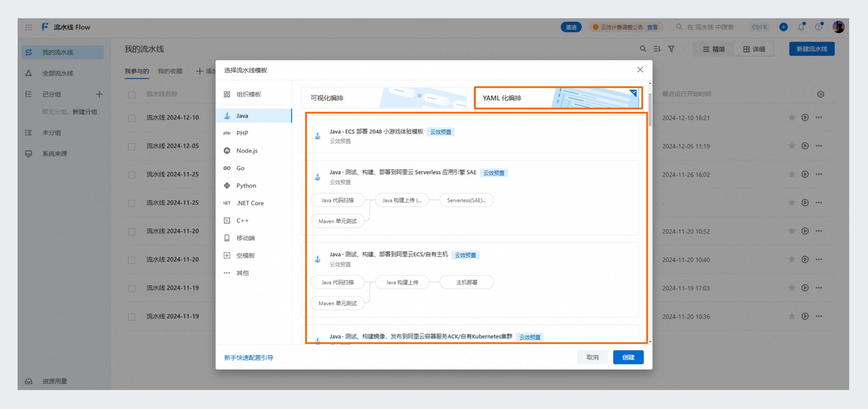This screenshot has height=409, width=868.
Task: Open table column settings icon
Action: [821, 94]
